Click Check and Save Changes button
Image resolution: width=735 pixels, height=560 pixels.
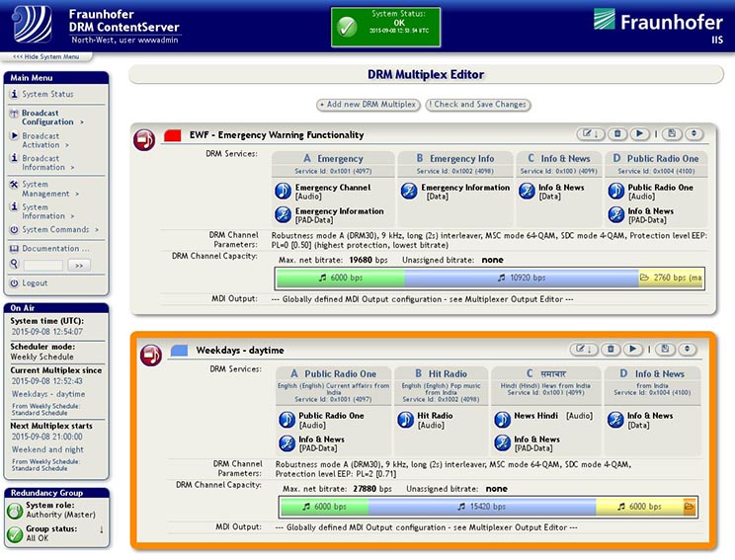478,105
